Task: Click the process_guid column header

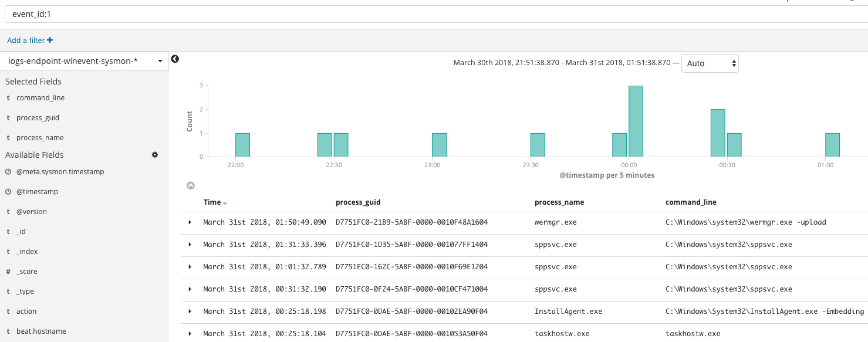Action: click(x=358, y=202)
